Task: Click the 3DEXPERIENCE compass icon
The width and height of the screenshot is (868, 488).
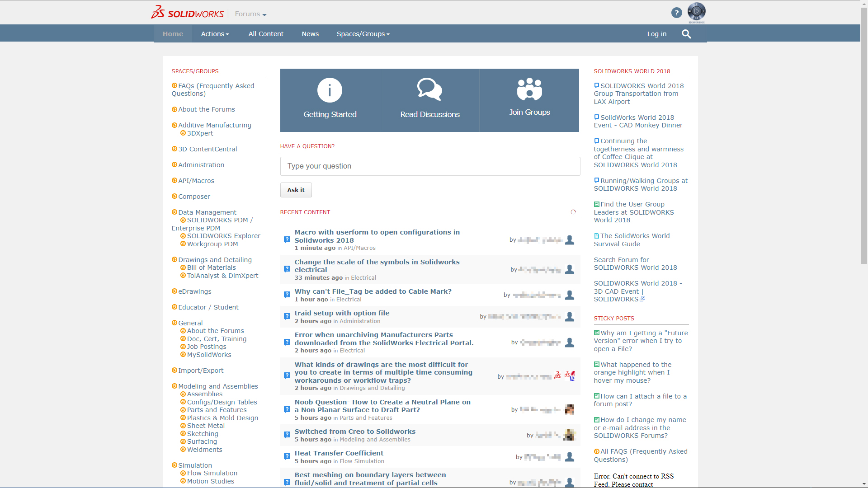Action: (696, 11)
